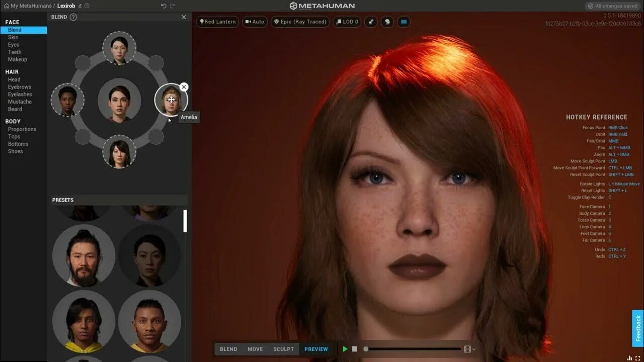Open the Teeth section
This screenshot has height=362, width=644.
(15, 52)
